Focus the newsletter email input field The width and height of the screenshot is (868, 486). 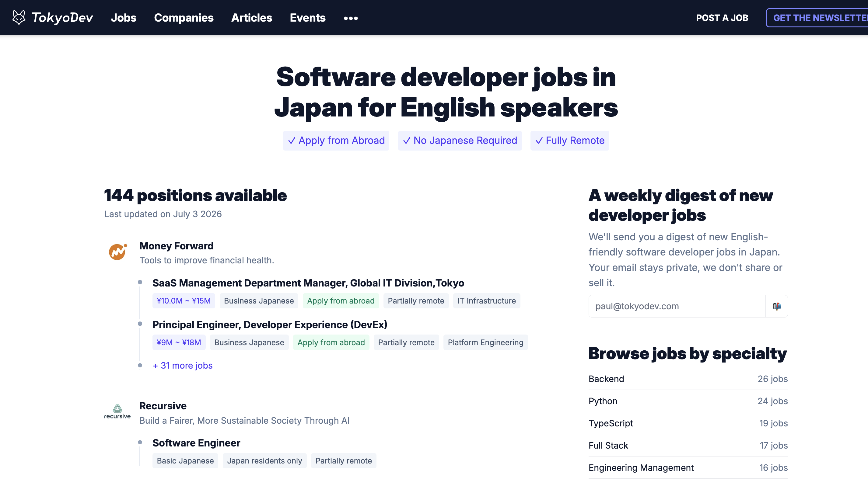[677, 306]
